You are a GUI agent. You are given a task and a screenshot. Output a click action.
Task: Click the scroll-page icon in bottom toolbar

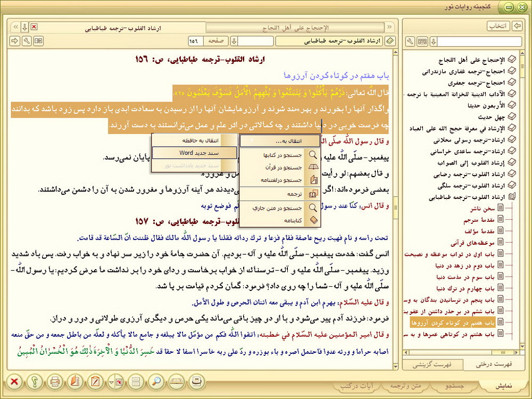pyautogui.click(x=196, y=382)
